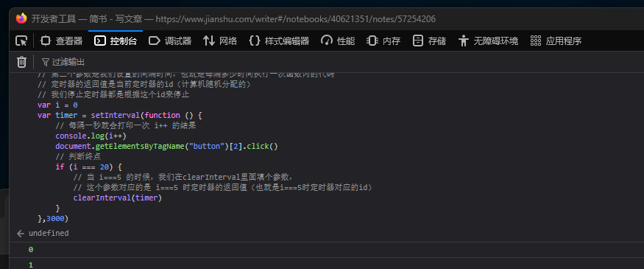Click the getElementsByTagName("button") code line
The width and height of the screenshot is (644, 269).
pos(167,146)
